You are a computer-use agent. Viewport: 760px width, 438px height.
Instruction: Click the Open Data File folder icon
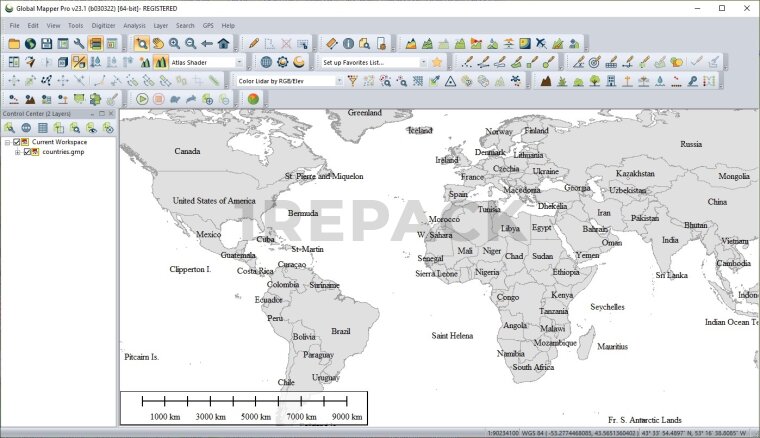tap(14, 43)
